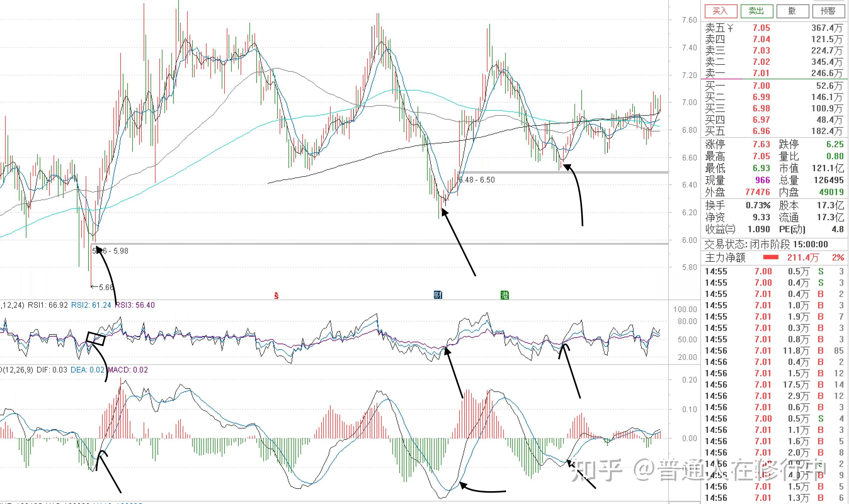This screenshot has height=504, width=849.
Task: Select the 买五 row priced 6.96
Action: click(x=774, y=131)
